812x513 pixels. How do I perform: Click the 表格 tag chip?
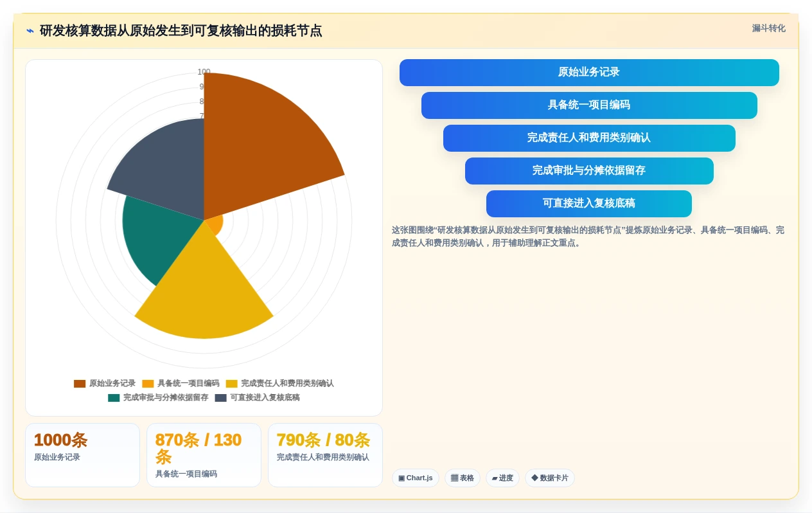[463, 478]
